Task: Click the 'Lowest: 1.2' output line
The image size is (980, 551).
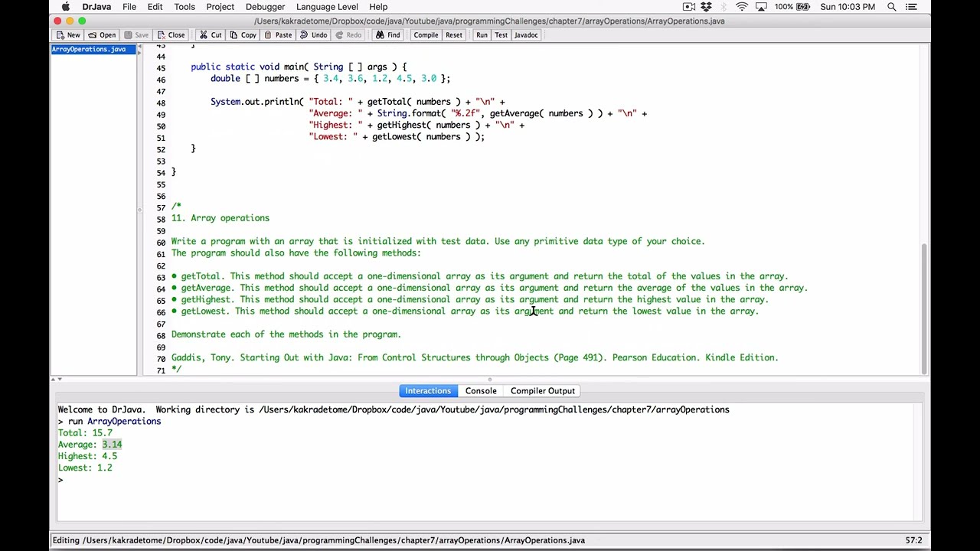Action: pos(85,468)
